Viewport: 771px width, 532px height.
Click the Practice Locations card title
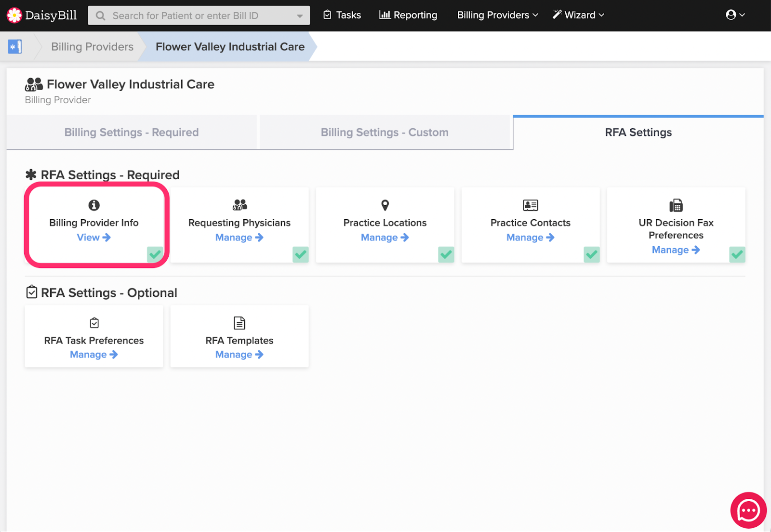tap(385, 223)
